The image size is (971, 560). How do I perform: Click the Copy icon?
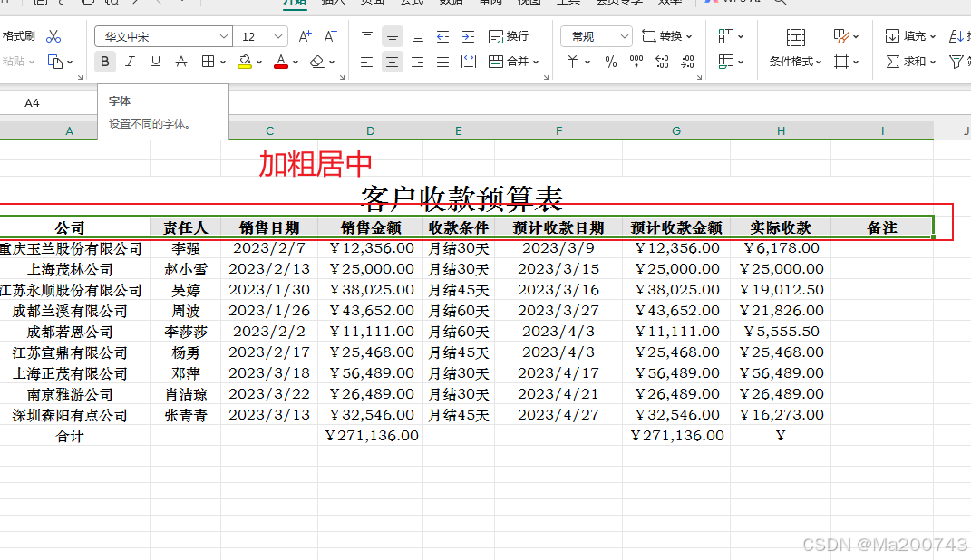coord(55,62)
